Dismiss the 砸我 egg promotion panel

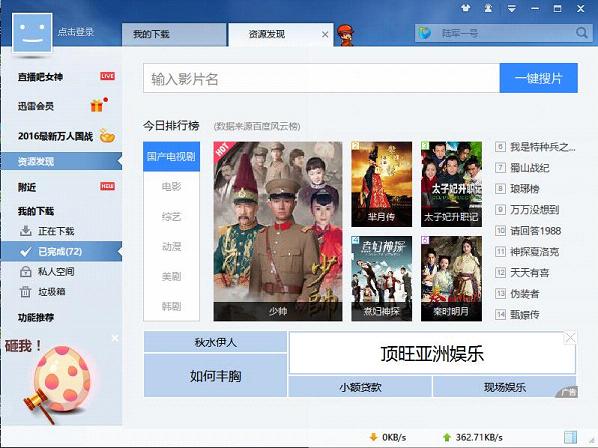click(115, 338)
